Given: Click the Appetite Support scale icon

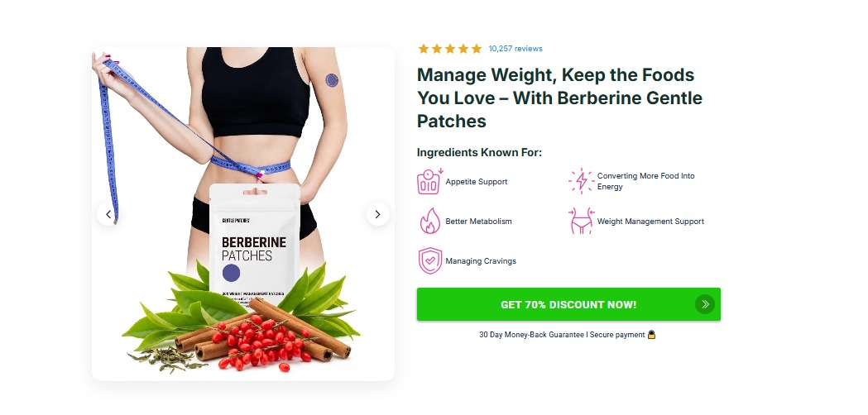Looking at the screenshot, I should pyautogui.click(x=429, y=182).
